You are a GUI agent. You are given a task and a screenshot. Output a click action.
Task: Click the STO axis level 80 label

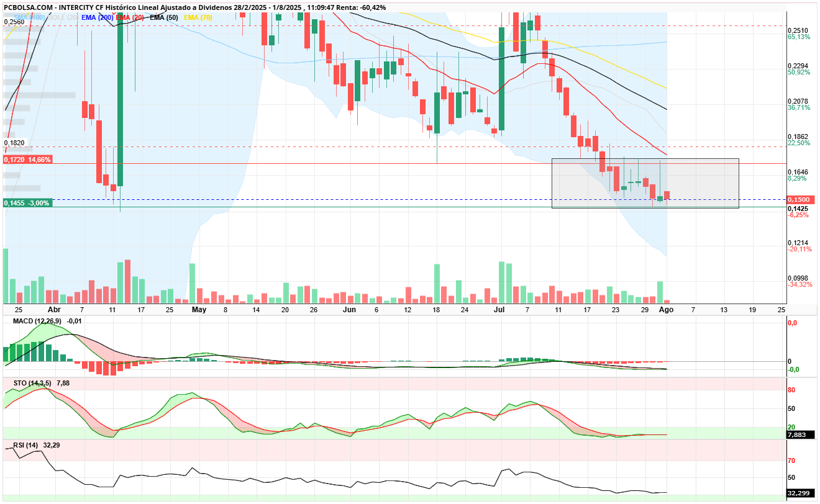tap(792, 390)
